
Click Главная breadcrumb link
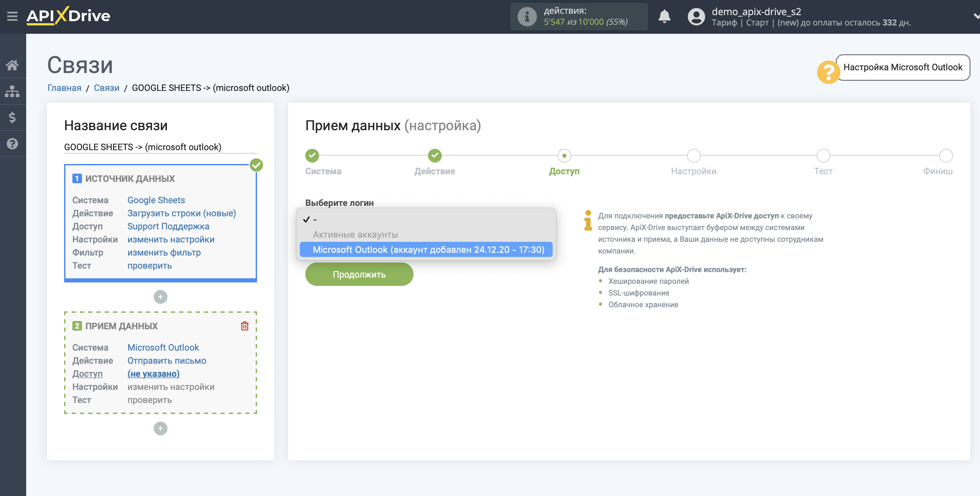click(x=64, y=88)
